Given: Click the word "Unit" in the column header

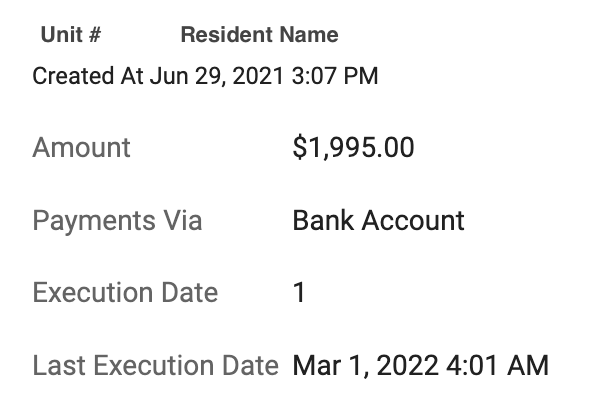Looking at the screenshot, I should point(61,35).
